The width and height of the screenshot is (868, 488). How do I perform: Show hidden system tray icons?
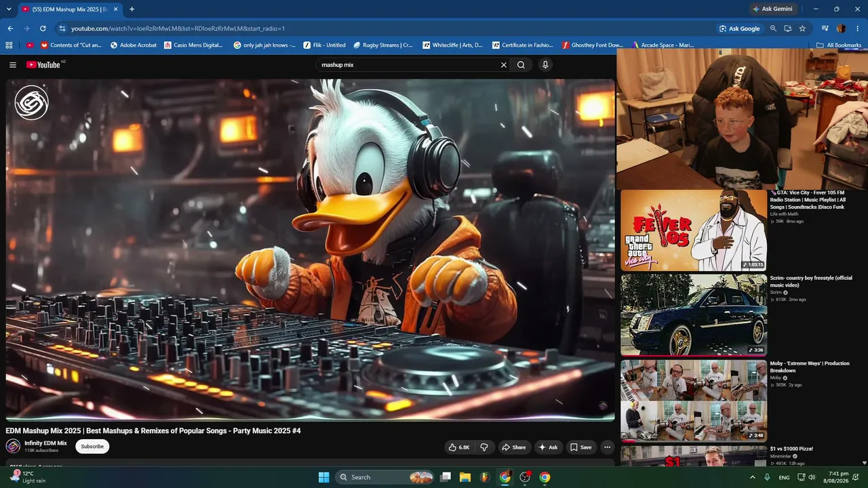(752, 477)
